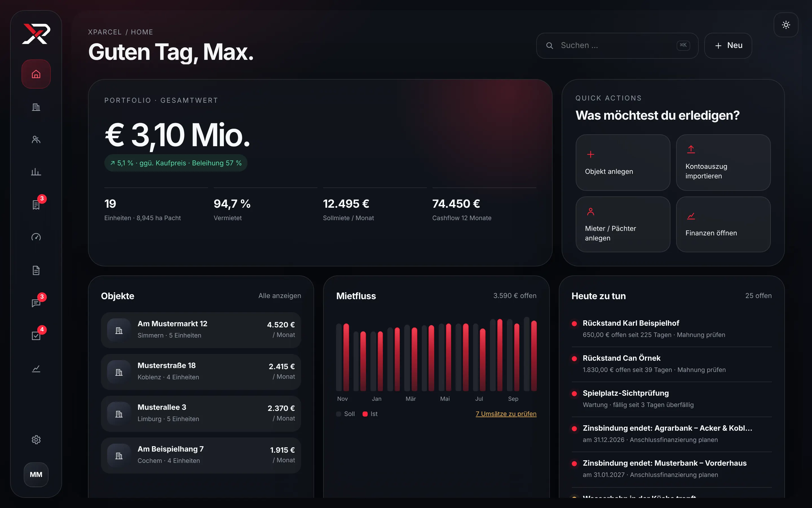Click the MM user avatar
The width and height of the screenshot is (812, 508).
click(36, 474)
